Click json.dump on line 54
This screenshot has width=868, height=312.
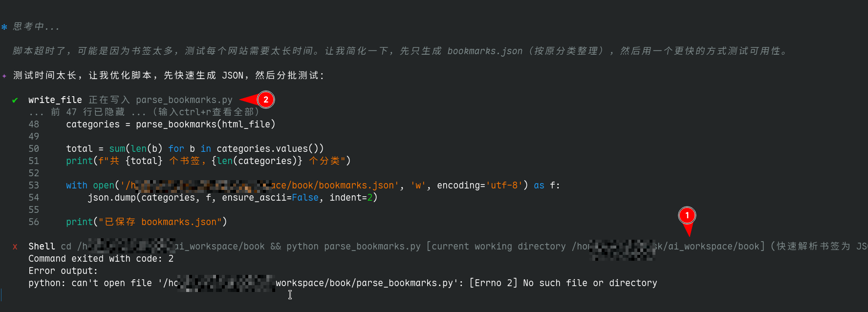click(111, 198)
